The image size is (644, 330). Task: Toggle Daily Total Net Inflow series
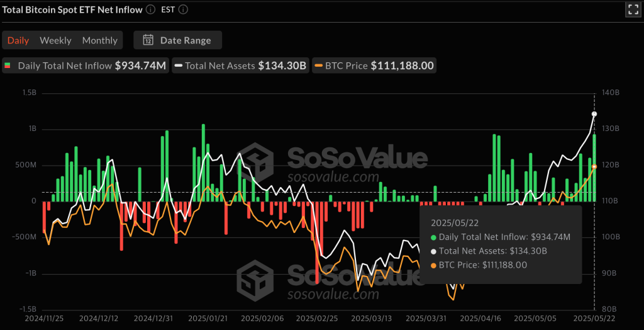[x=86, y=65]
